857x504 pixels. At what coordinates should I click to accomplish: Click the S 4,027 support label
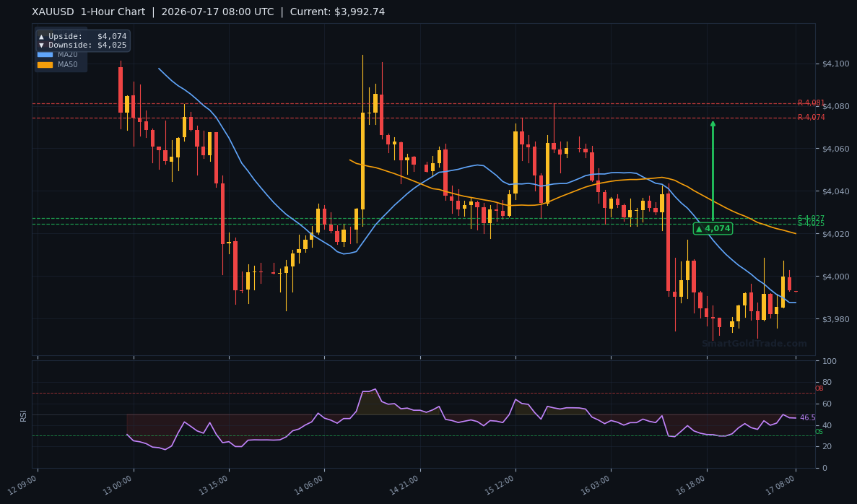tap(811, 218)
